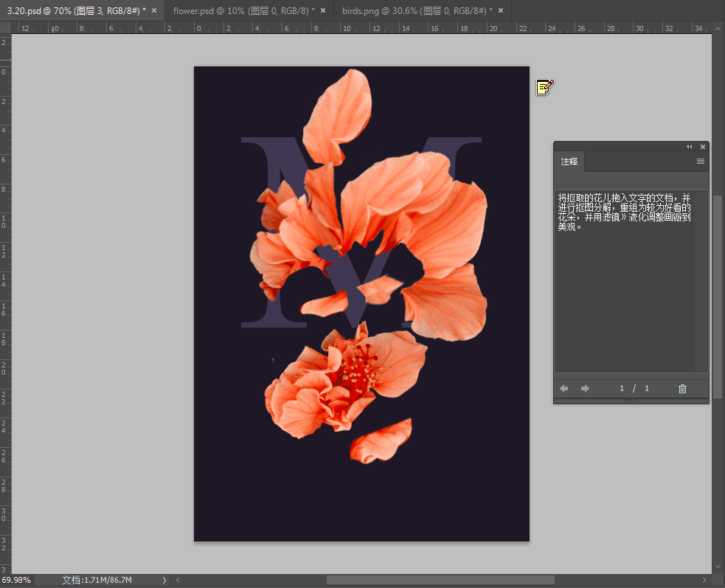This screenshot has width=725, height=588.
Task: Click the vertical scrollbar down arrow
Action: coord(718,567)
